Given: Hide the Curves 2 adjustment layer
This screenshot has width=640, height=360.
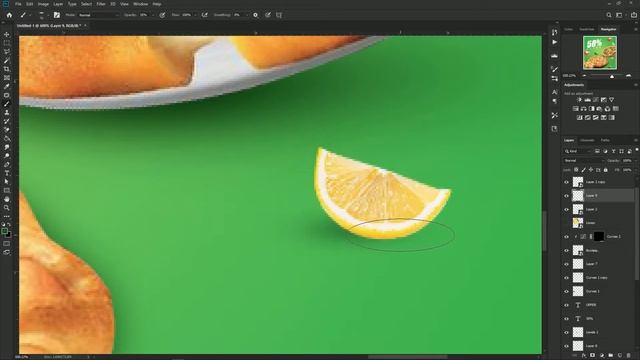Looking at the screenshot, I should click(x=566, y=237).
